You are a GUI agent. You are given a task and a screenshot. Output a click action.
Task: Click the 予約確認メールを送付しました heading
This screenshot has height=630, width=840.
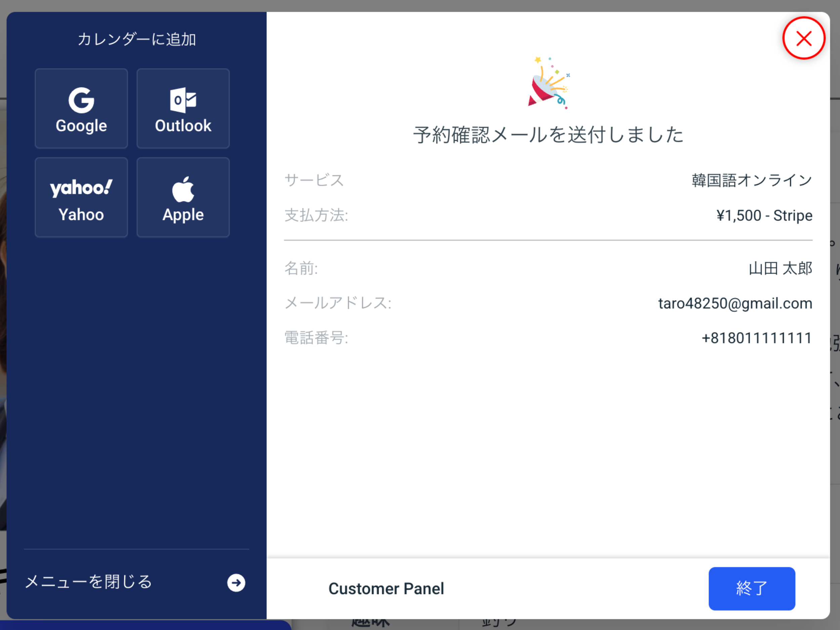[x=548, y=135]
